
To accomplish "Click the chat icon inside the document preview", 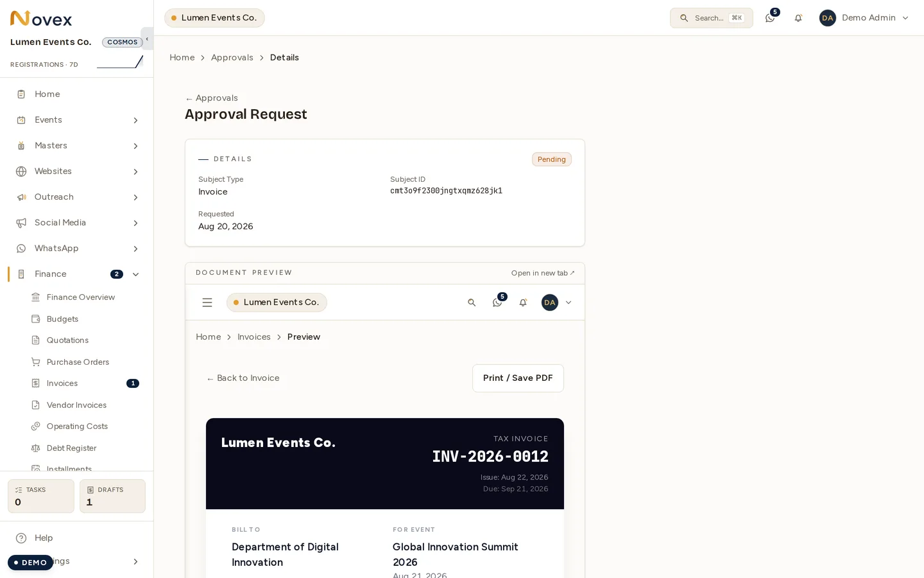I will pos(497,302).
